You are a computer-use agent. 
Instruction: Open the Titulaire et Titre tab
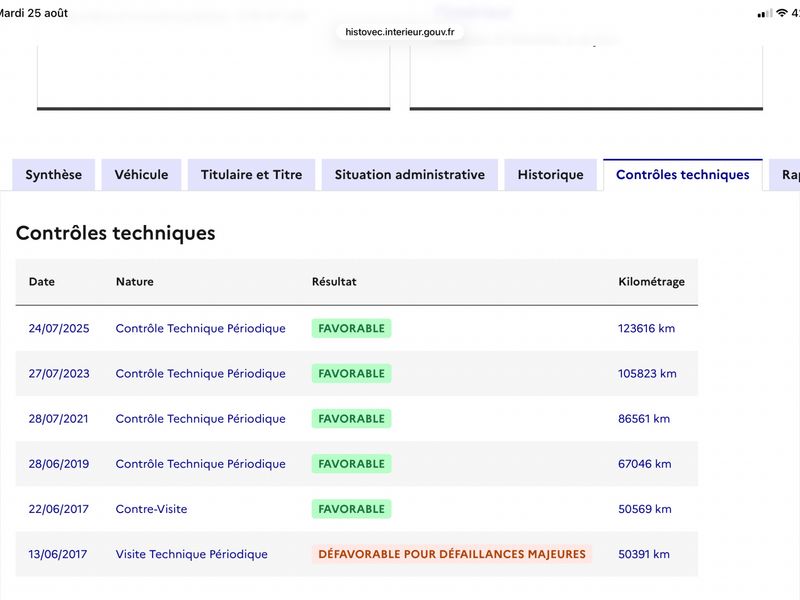(x=252, y=174)
